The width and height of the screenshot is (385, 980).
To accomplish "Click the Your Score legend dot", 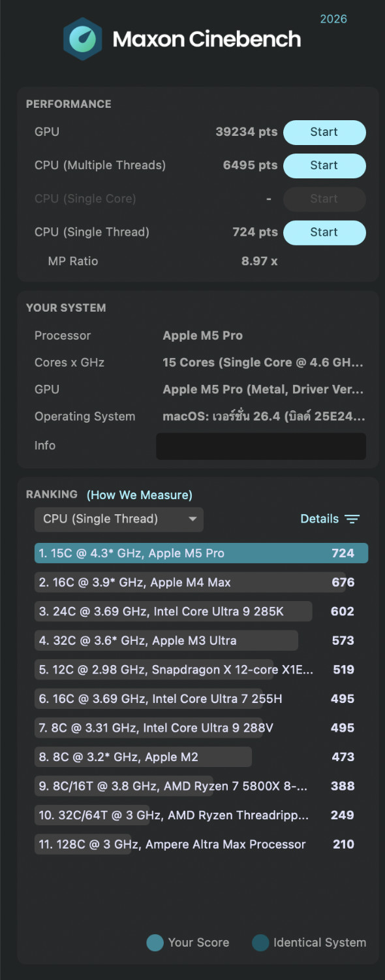I will coord(155,943).
